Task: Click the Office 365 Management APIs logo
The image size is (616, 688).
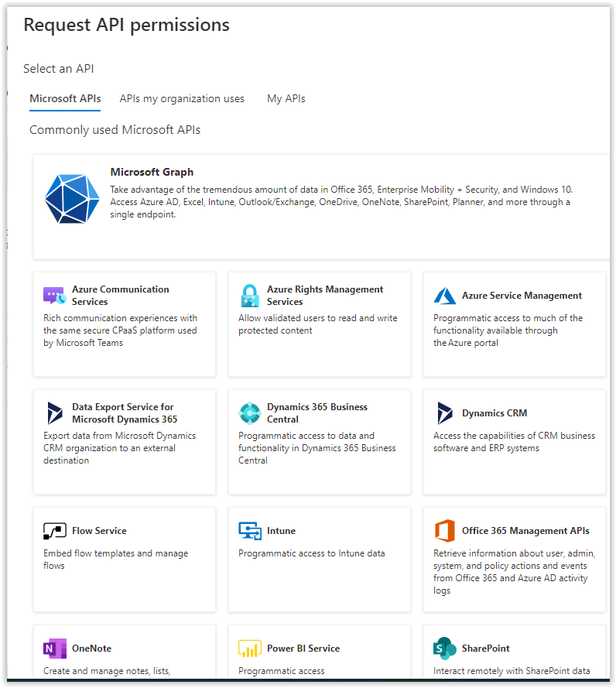Action: coord(444,531)
